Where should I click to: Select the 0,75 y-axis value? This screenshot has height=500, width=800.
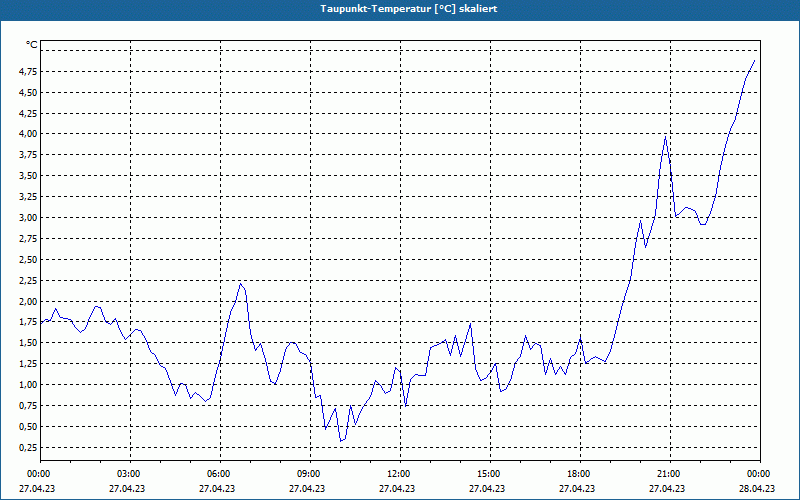(28, 406)
